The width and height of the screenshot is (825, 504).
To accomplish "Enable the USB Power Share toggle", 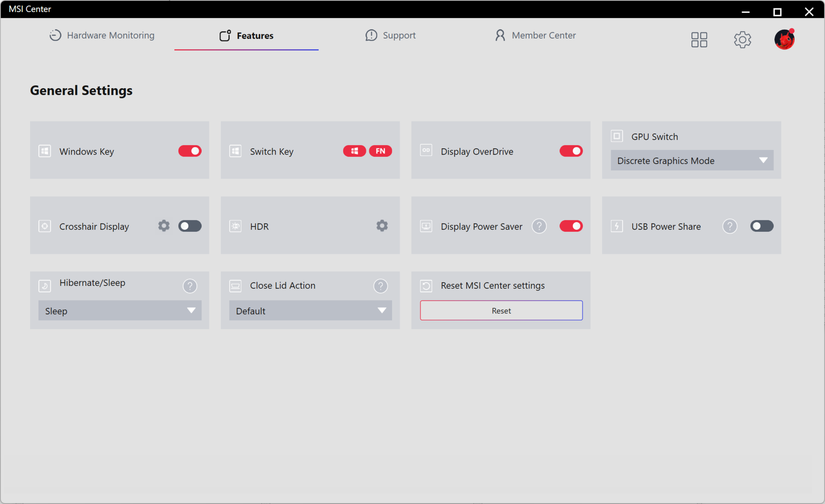I will coord(761,226).
